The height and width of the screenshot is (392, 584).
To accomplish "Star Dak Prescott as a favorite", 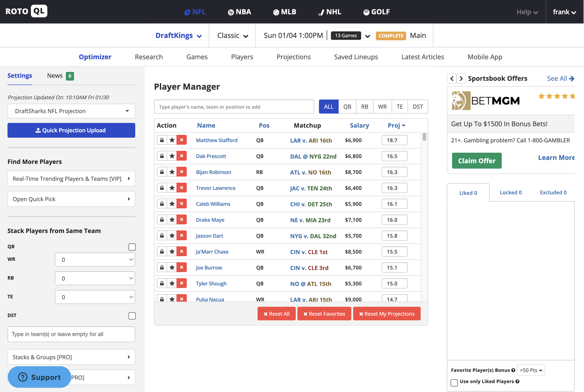I will pos(172,156).
